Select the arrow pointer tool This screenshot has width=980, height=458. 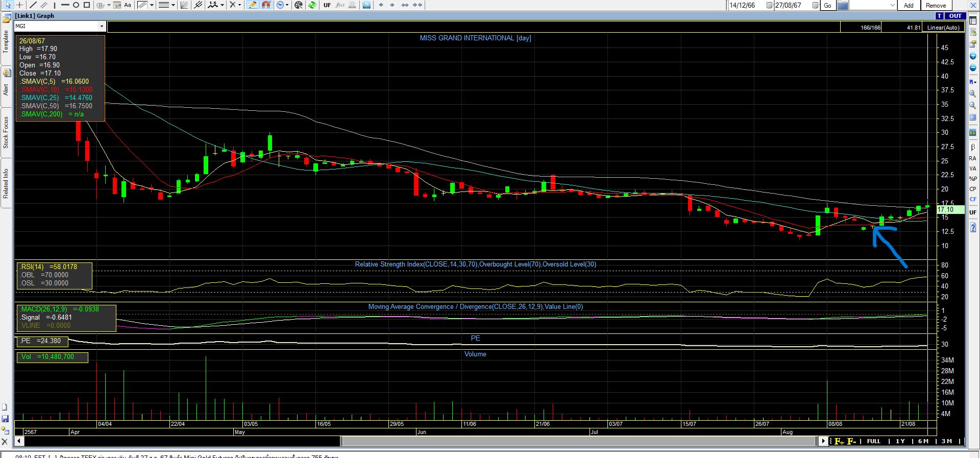click(8, 5)
